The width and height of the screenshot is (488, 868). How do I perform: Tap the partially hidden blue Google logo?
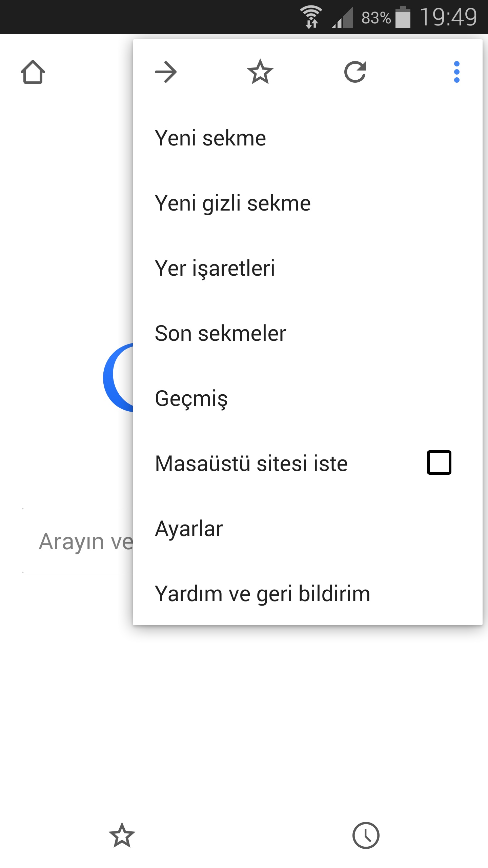[118, 377]
